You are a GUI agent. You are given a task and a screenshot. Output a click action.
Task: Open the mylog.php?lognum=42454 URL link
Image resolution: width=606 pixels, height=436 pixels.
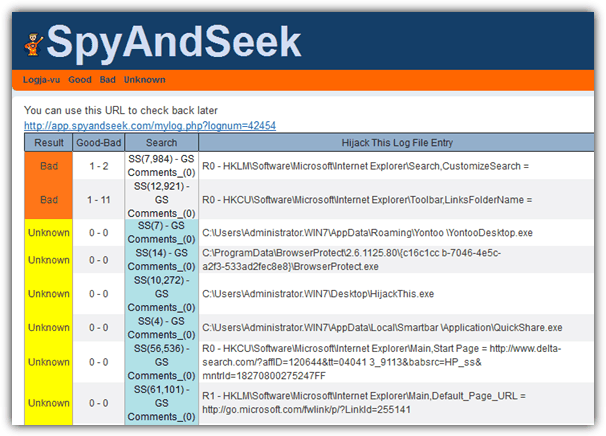point(150,126)
